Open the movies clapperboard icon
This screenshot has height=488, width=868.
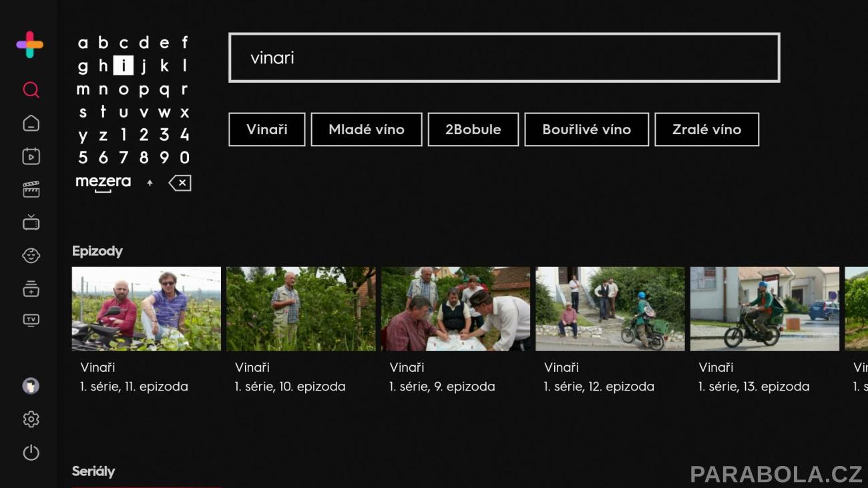coord(31,190)
